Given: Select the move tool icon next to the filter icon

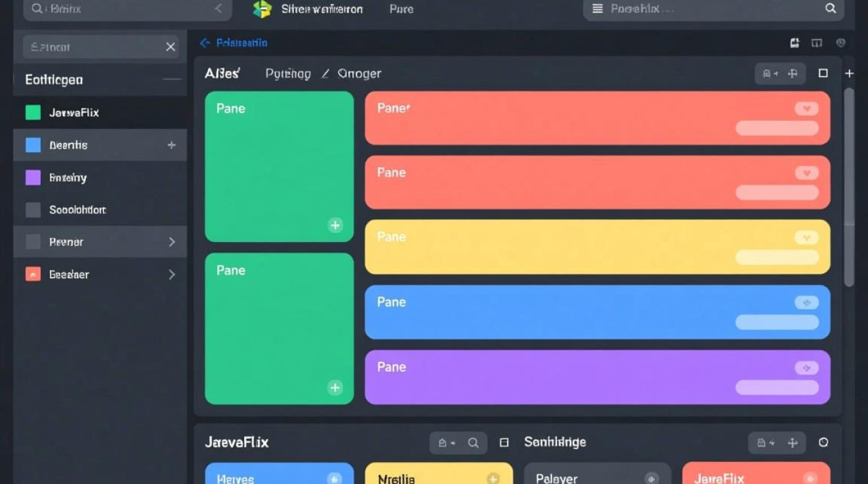Looking at the screenshot, I should pos(792,73).
